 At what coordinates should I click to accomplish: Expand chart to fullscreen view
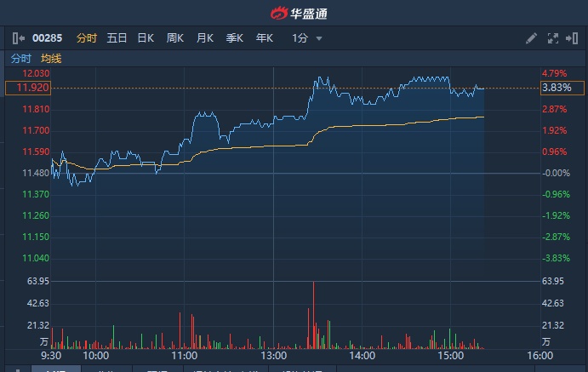(552, 38)
